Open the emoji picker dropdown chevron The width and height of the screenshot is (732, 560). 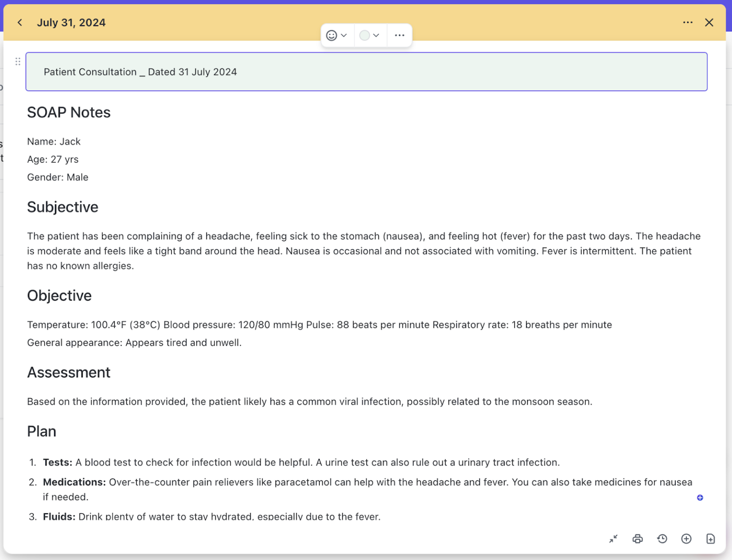coord(345,35)
